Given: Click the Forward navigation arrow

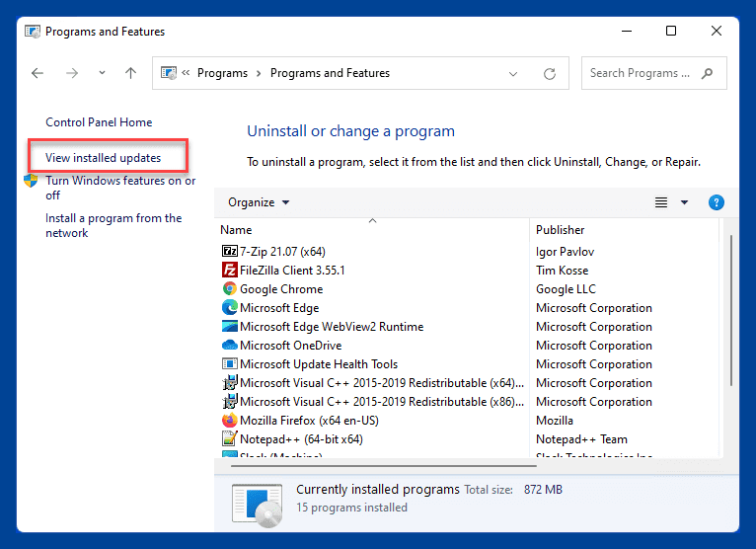Looking at the screenshot, I should [x=72, y=73].
